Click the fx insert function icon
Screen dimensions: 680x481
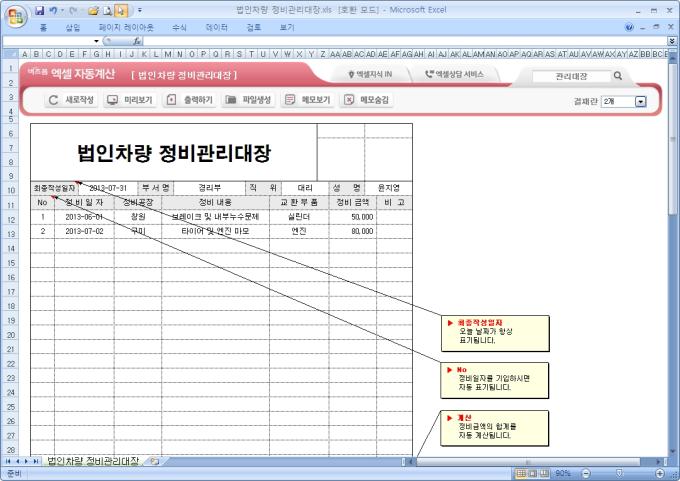point(137,41)
